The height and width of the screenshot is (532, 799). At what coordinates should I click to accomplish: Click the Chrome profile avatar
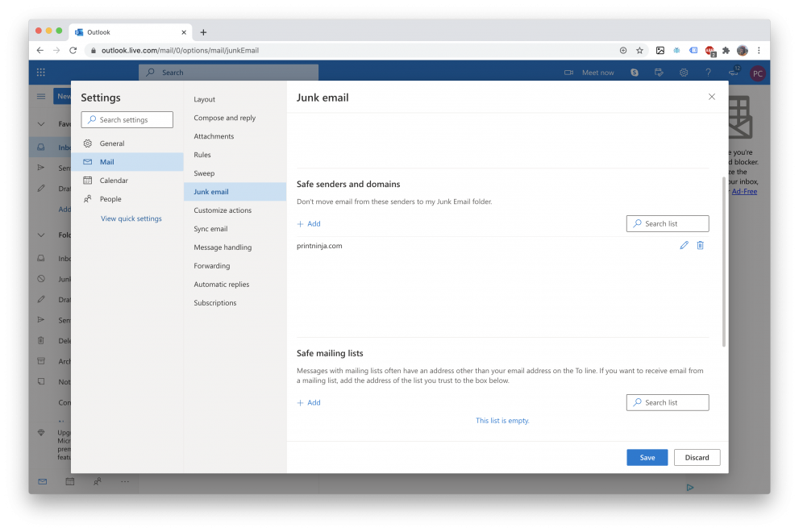pyautogui.click(x=743, y=51)
